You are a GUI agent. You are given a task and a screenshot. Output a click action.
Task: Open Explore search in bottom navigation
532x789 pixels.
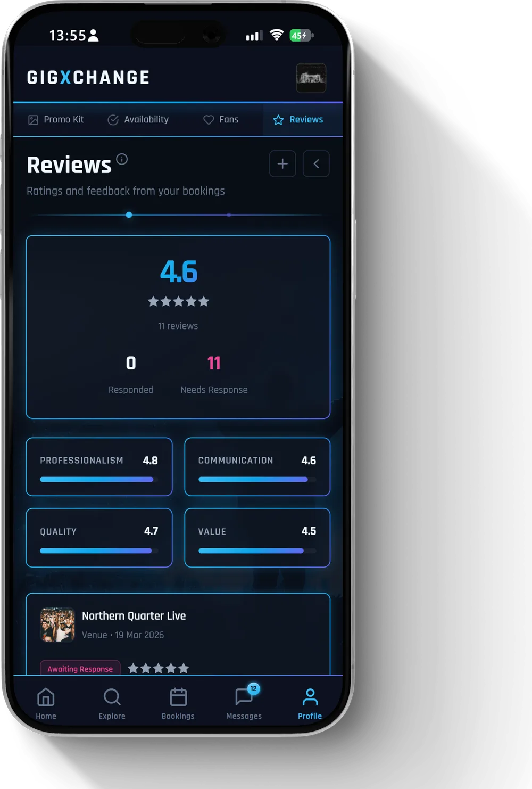click(x=112, y=703)
